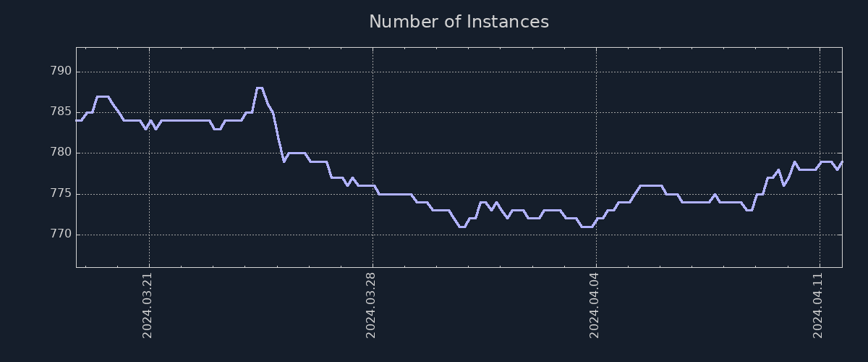Select the rightmost end point of the line
Image resolution: width=868 pixels, height=362 pixels.
(842, 161)
